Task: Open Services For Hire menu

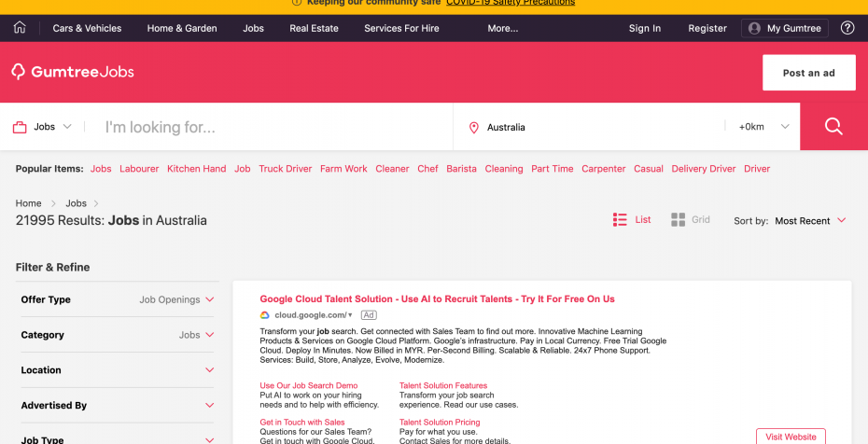Action: point(401,28)
